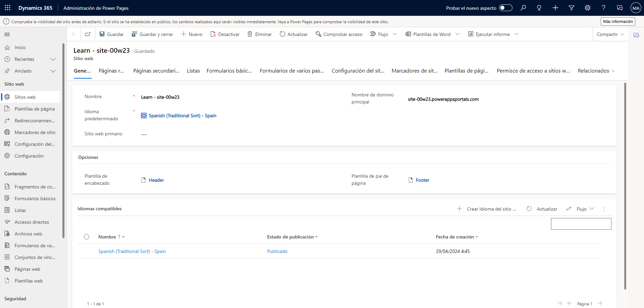Open the Header template link
Viewport: 644px width, 308px height.
(x=156, y=180)
